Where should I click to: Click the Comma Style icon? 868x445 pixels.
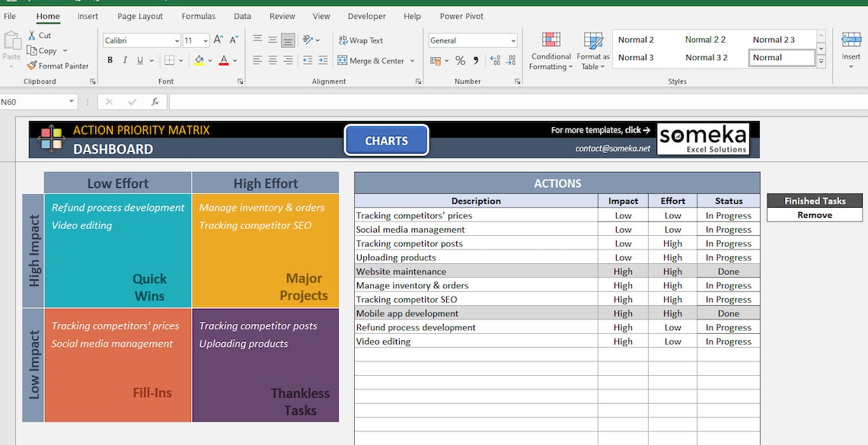(x=476, y=59)
